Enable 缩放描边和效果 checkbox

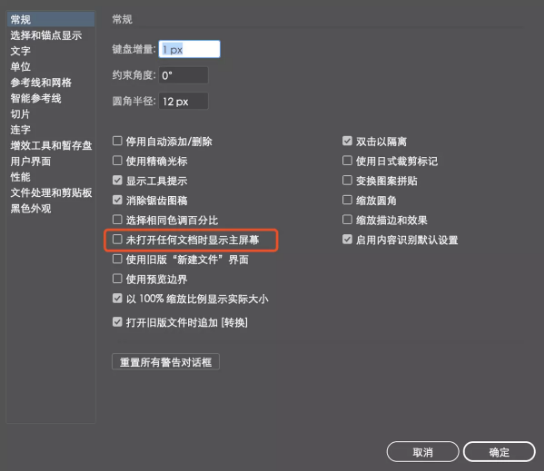pyautogui.click(x=347, y=220)
